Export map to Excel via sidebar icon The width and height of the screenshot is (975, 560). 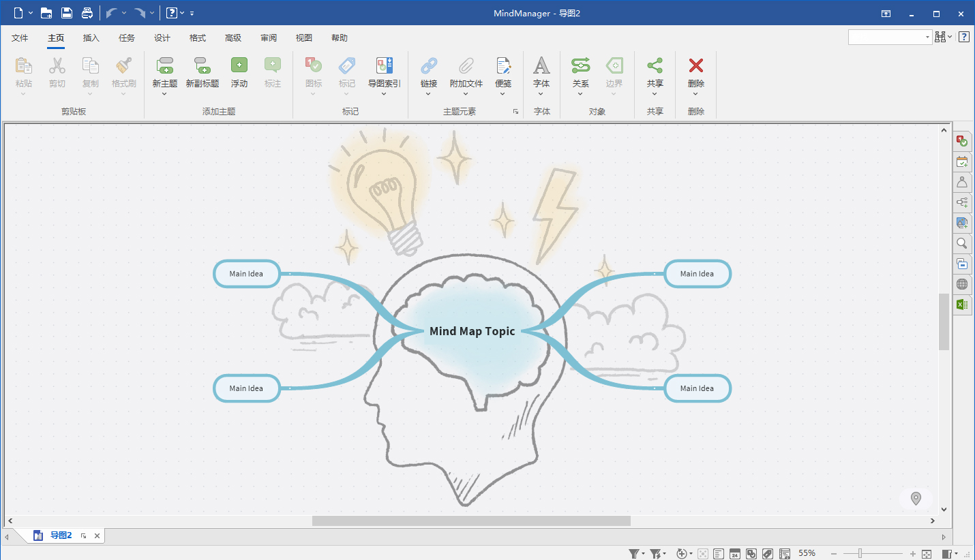click(961, 305)
